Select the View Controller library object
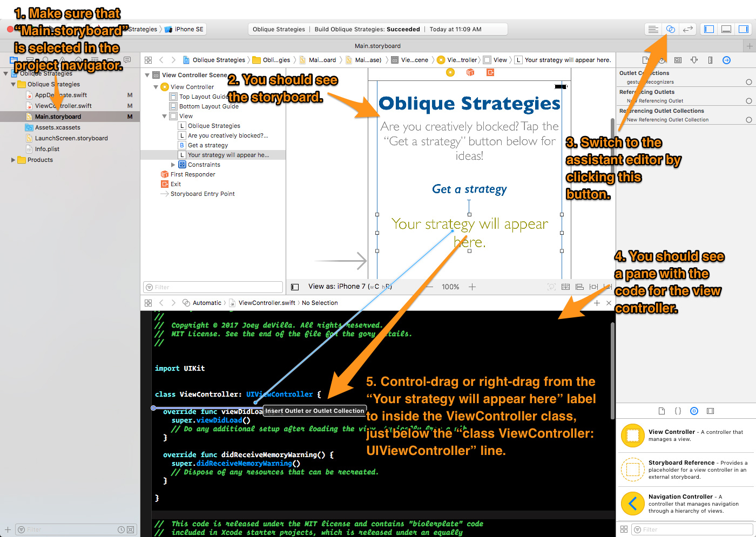The height and width of the screenshot is (537, 756). [686, 436]
